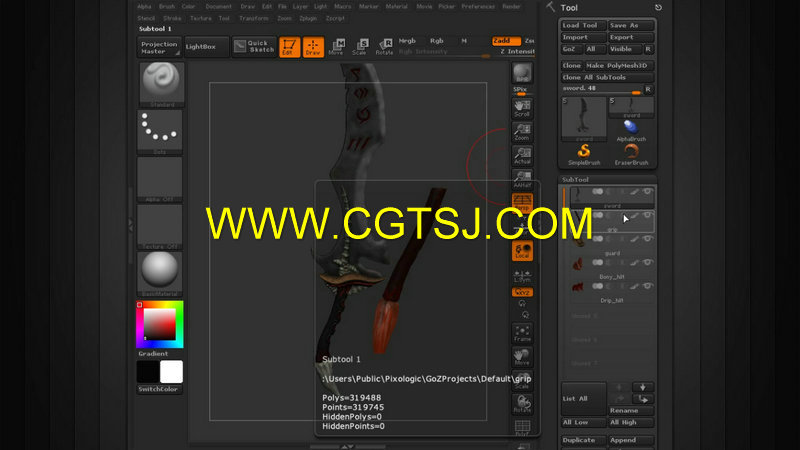Click the Load Tool button
Screen dimensions: 800x450
click(x=584, y=26)
